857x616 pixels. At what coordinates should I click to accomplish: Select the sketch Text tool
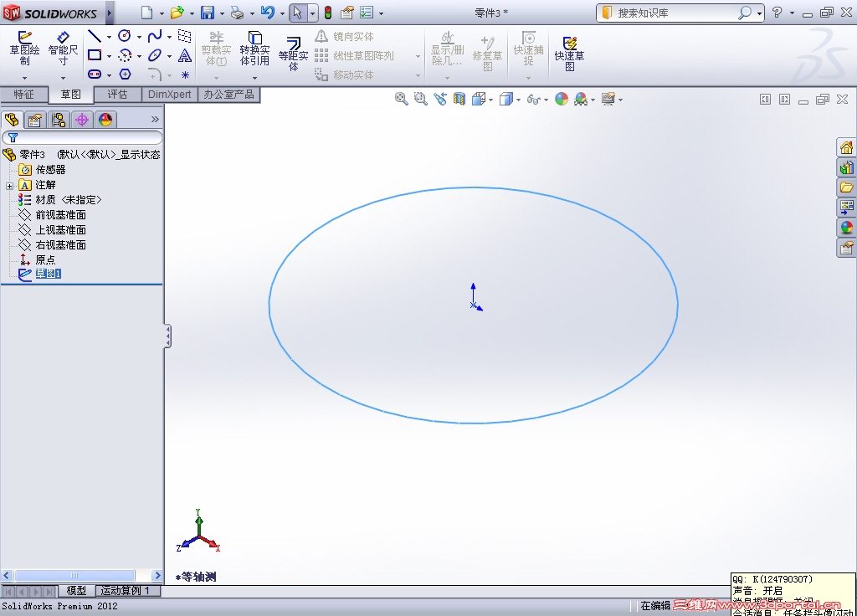coord(185,55)
